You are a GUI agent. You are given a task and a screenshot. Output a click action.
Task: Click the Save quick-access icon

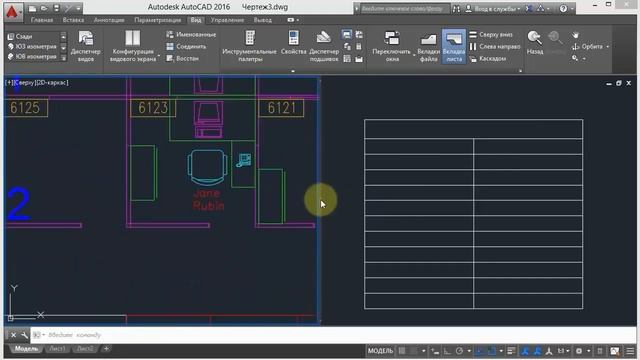[56, 8]
